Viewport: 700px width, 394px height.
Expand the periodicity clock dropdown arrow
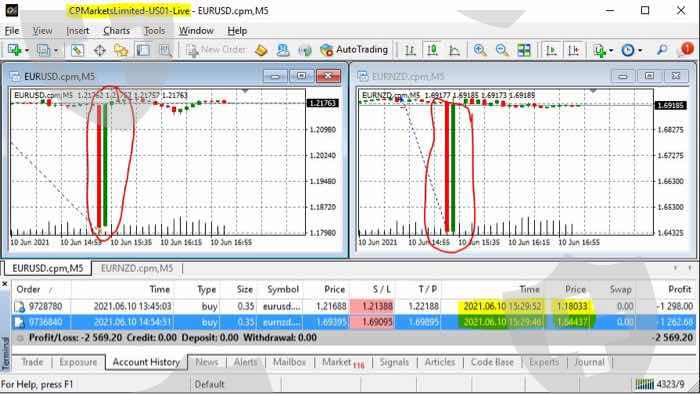pyautogui.click(x=640, y=50)
